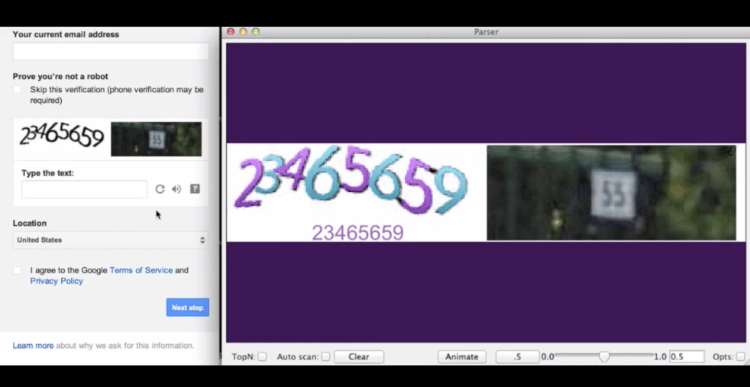Image resolution: width=750 pixels, height=387 pixels.
Task: Click the .5 button
Action: [x=517, y=356]
